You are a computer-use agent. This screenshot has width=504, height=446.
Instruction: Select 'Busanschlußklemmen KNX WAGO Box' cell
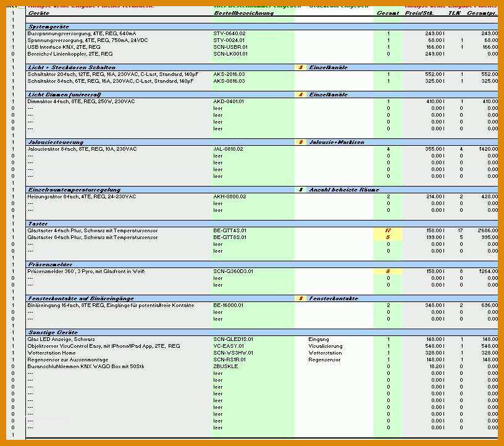click(85, 366)
